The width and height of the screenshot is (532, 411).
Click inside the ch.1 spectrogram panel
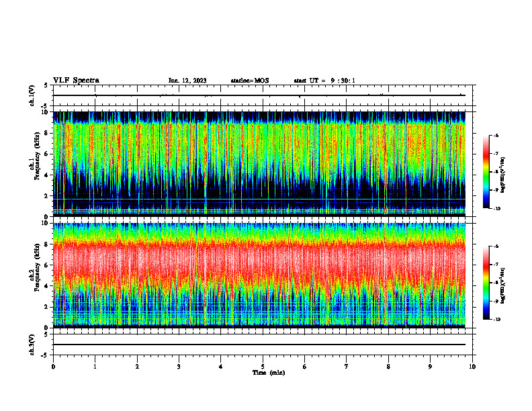pos(259,164)
